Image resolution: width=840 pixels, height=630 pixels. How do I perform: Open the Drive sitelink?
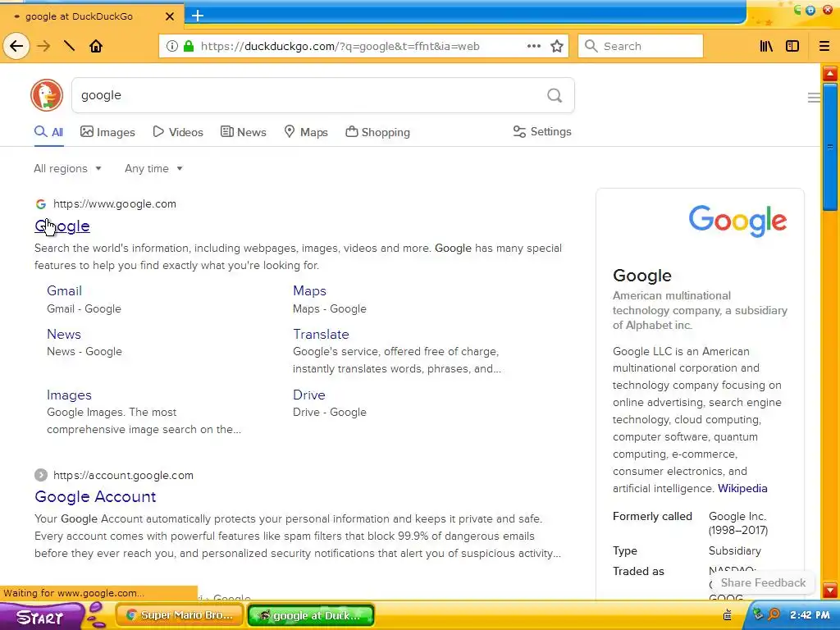309,395
